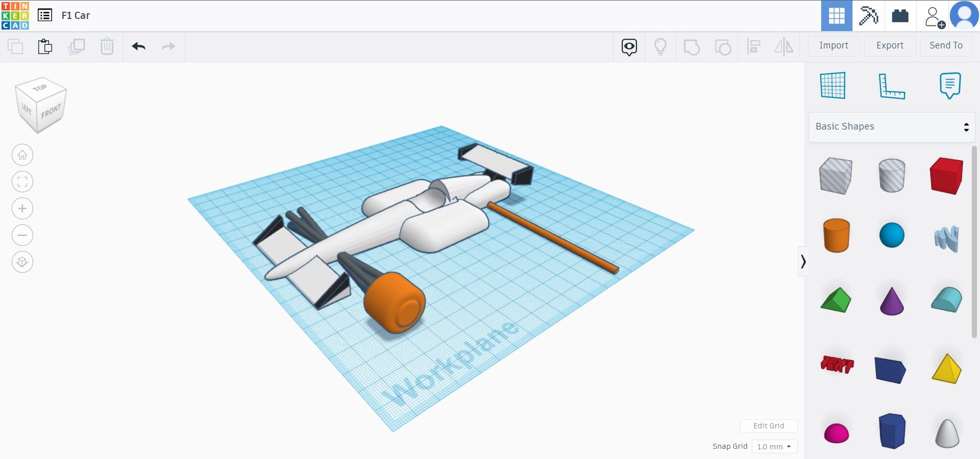Zoom out of the workplane
This screenshot has width=980, height=459.
pyautogui.click(x=22, y=236)
